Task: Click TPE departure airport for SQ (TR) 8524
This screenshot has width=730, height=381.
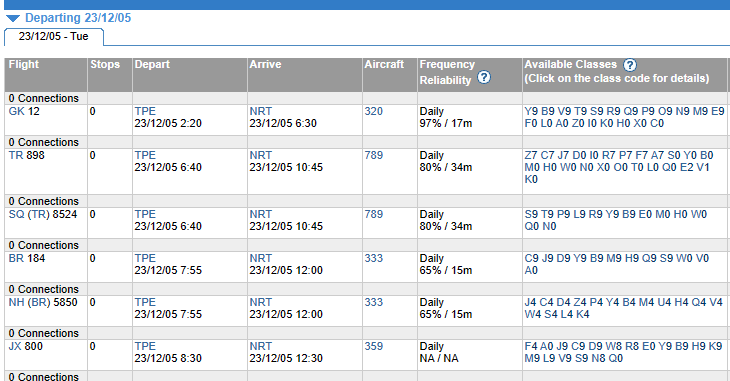Action: 145,214
